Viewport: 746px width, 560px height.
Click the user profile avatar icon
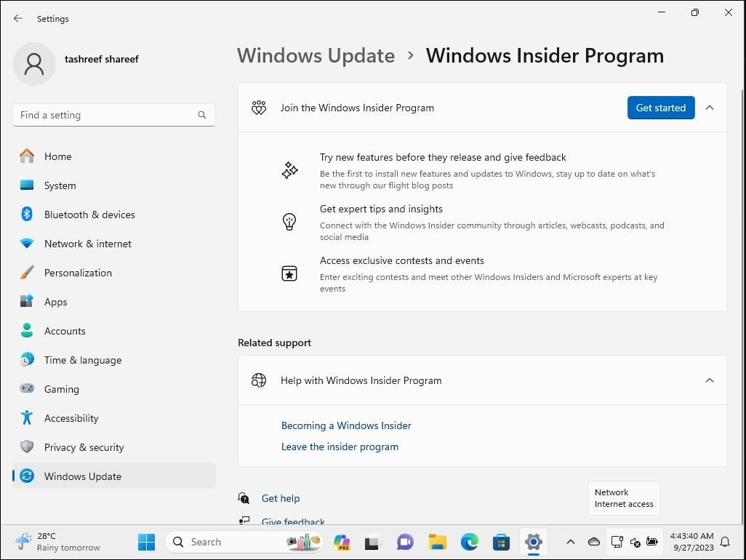pos(33,63)
